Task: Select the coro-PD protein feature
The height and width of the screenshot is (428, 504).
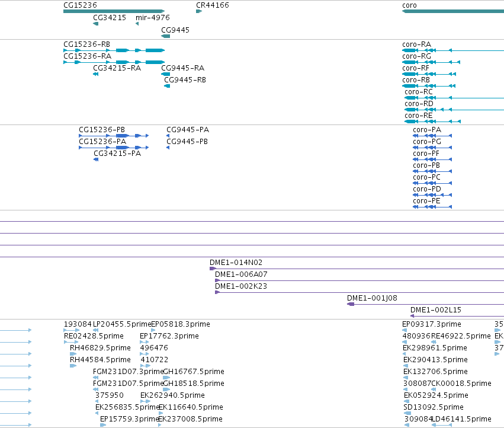Action: pyautogui.click(x=432, y=195)
